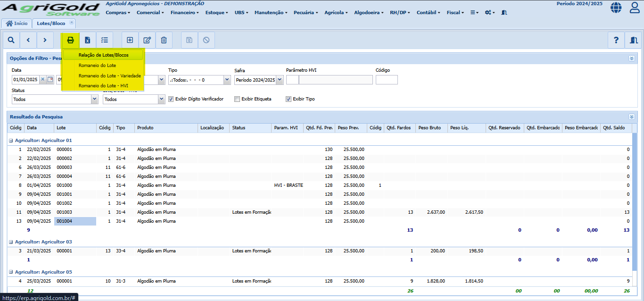Add new record plus icon
Image resolution: width=644 pixels, height=301 pixels.
coord(130,40)
